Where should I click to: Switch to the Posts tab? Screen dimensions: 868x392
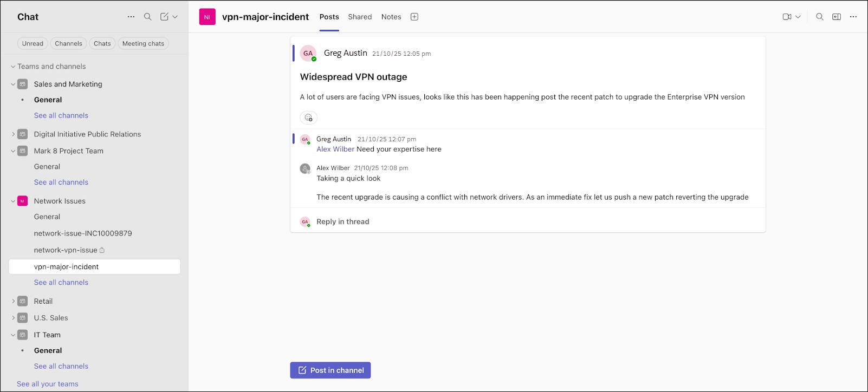point(329,17)
